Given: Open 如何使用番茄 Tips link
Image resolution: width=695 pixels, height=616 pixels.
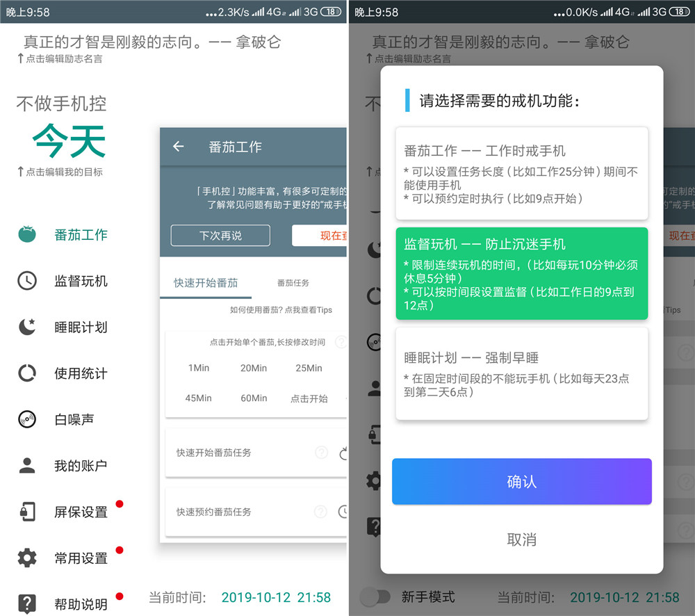Looking at the screenshot, I should [281, 310].
